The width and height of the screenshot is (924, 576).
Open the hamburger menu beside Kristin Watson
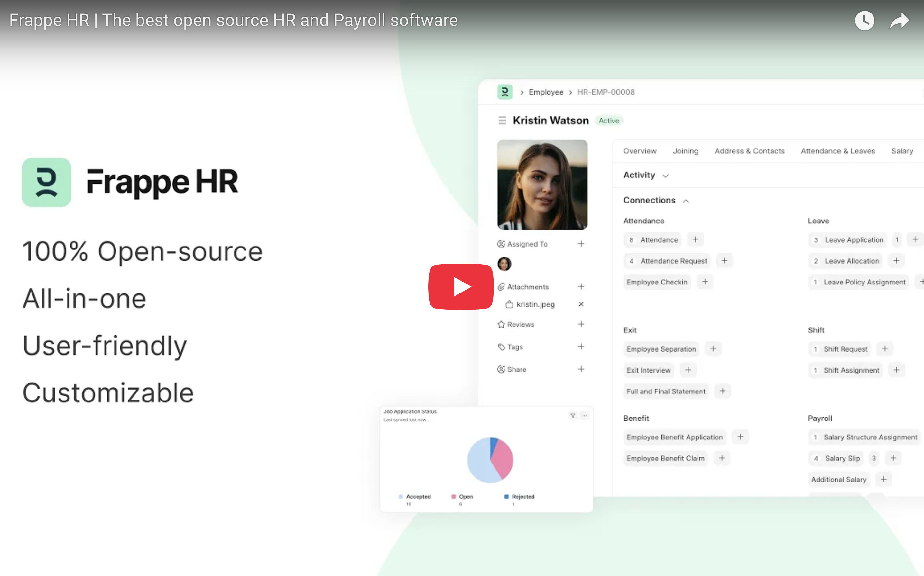tap(503, 121)
